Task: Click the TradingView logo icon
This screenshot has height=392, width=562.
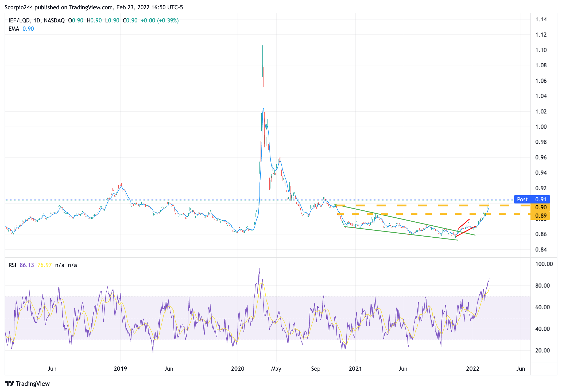Action: click(10, 383)
